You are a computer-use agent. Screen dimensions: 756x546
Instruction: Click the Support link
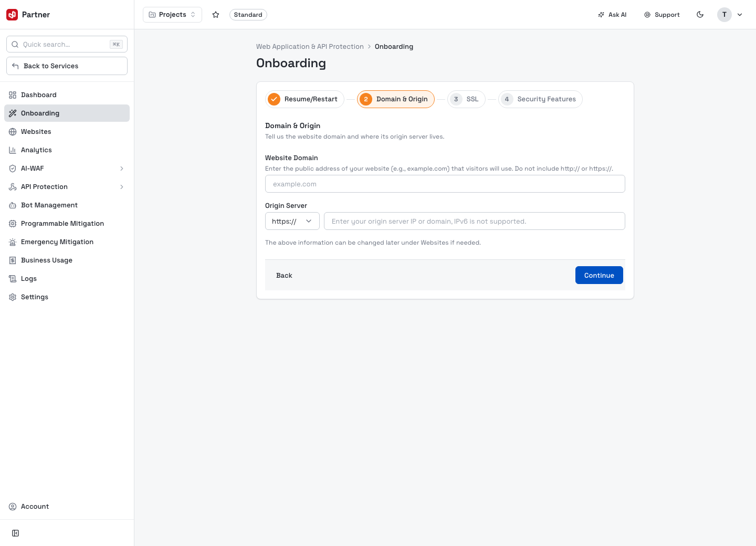662,15
